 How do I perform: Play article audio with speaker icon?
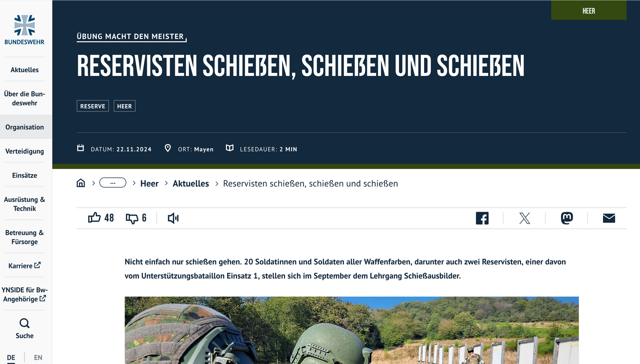(x=173, y=218)
